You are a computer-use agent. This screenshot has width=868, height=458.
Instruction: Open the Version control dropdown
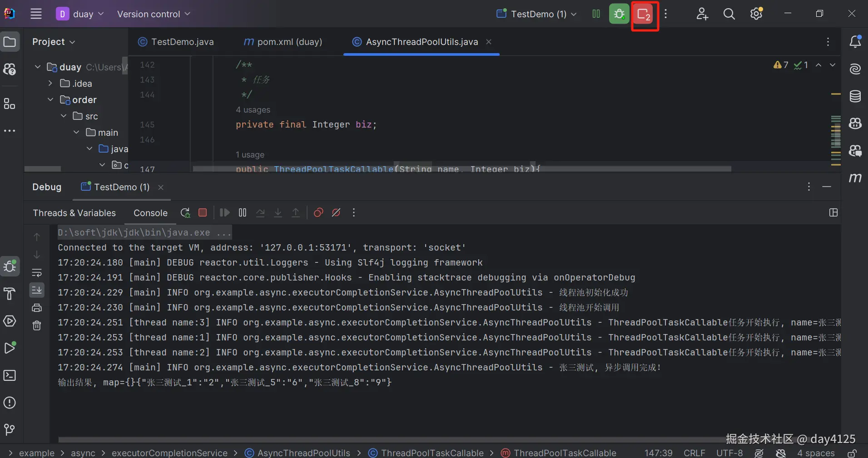[x=154, y=14]
